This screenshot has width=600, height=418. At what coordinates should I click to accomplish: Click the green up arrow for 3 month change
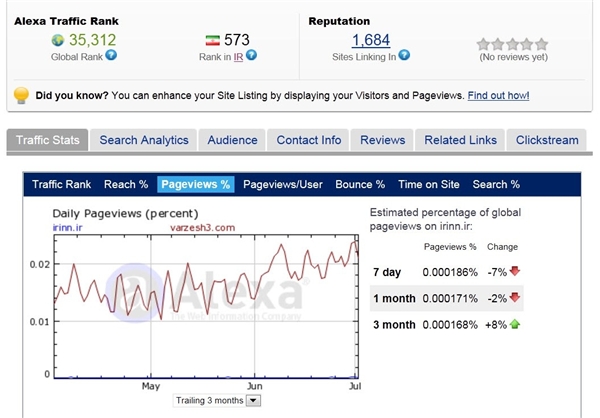click(x=515, y=324)
